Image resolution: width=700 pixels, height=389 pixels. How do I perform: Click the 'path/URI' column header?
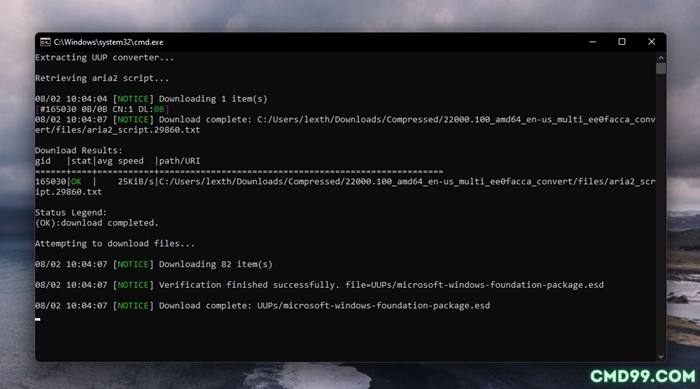(179, 161)
